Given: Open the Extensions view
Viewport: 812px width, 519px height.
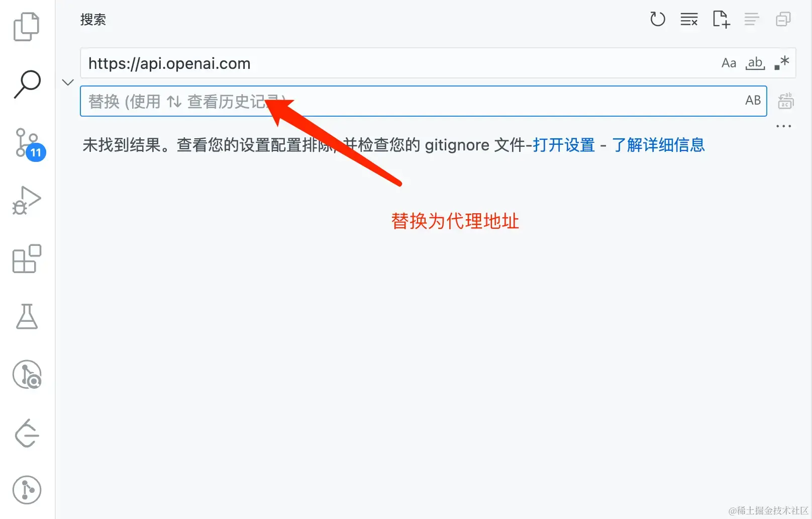Looking at the screenshot, I should pos(26,258).
